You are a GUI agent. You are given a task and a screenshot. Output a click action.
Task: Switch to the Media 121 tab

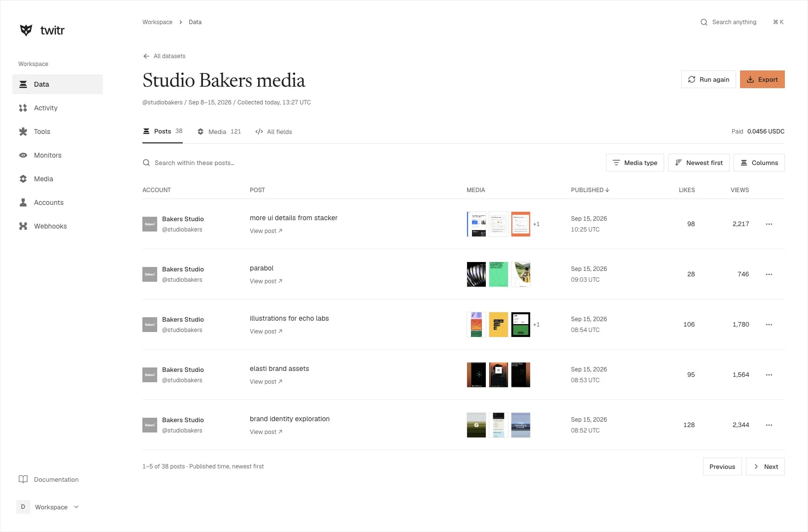219,132
